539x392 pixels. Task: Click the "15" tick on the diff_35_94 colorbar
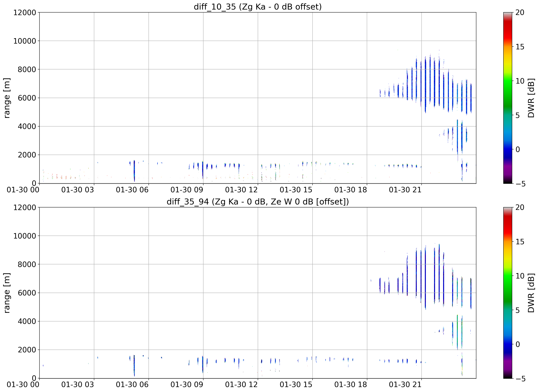point(520,242)
